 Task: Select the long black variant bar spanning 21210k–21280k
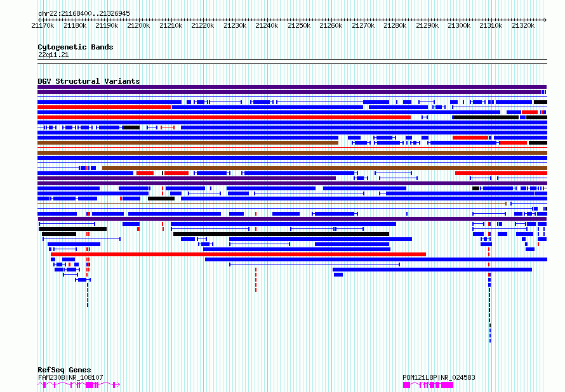tap(281, 234)
